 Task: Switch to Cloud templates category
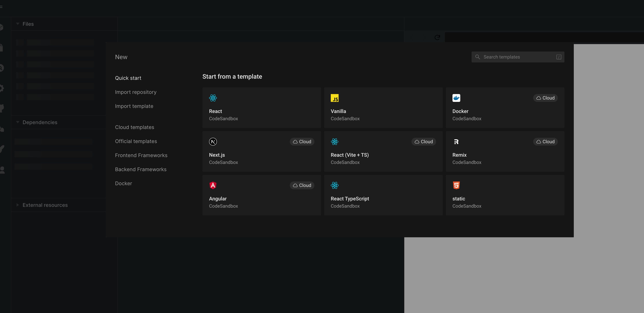coord(134,127)
